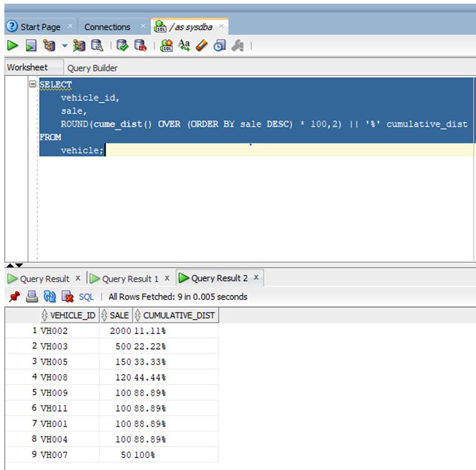Screen dimensions: 476x470
Task: Close the Query Result 2 tab
Action: click(256, 277)
